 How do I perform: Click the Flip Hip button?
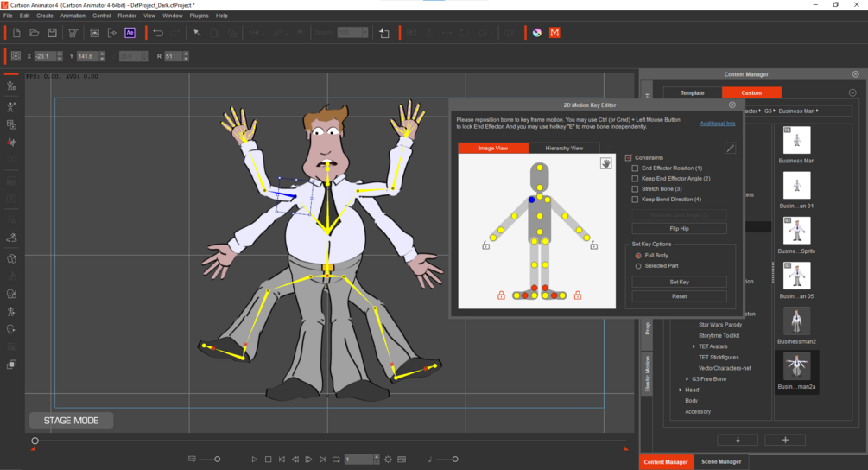tap(679, 229)
